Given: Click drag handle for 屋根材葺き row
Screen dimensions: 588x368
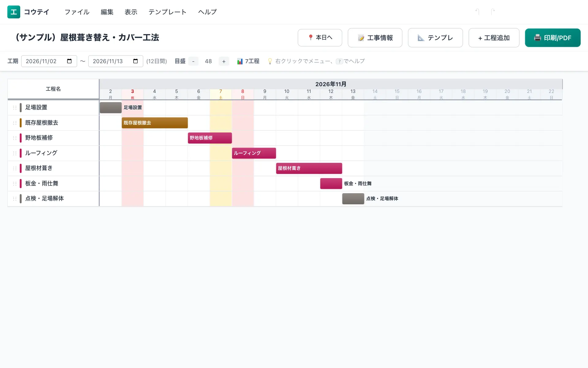Looking at the screenshot, I should pos(15,168).
